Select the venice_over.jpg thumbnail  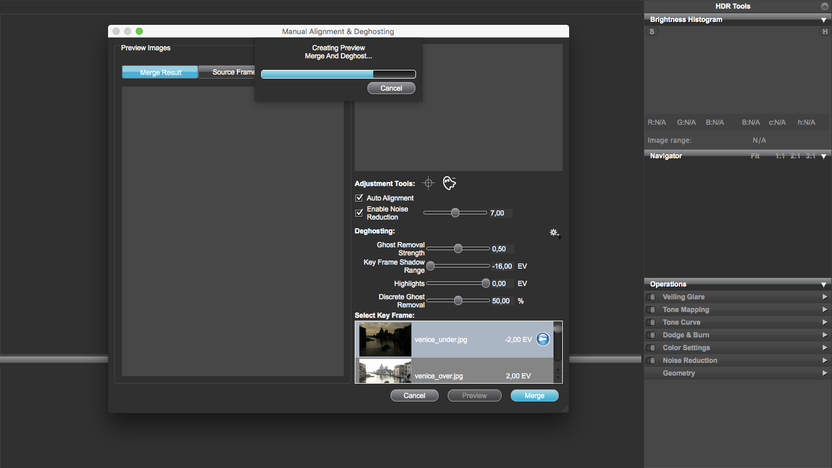pyautogui.click(x=385, y=371)
